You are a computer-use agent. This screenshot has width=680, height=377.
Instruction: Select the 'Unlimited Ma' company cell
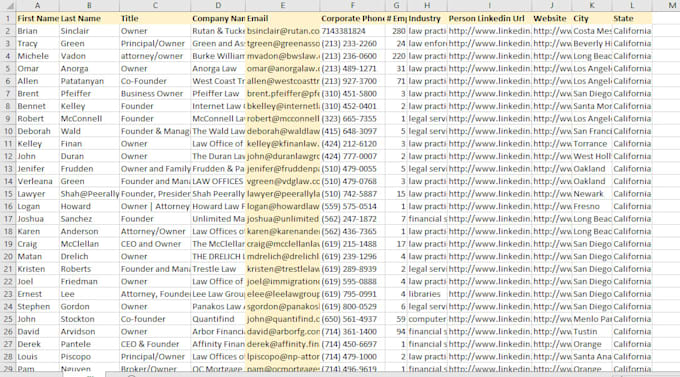click(218, 219)
